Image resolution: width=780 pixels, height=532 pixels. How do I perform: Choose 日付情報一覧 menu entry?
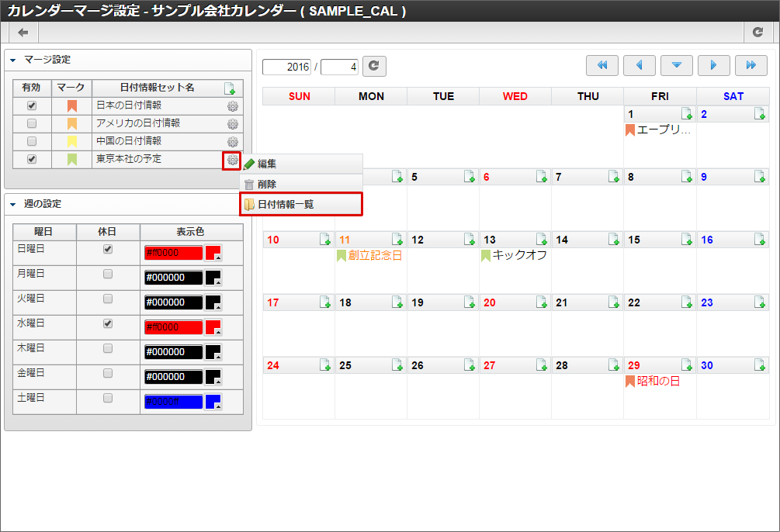pos(286,205)
